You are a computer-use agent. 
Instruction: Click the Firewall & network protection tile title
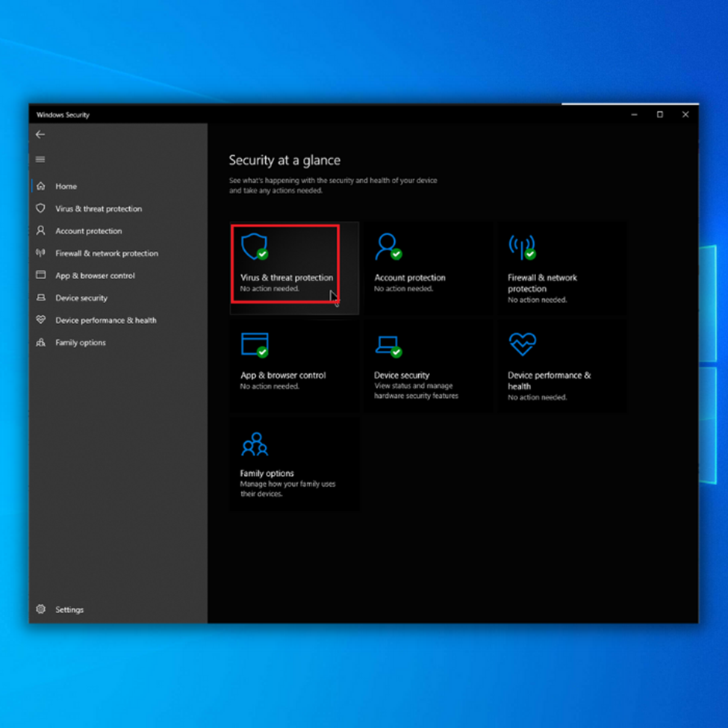coord(542,283)
